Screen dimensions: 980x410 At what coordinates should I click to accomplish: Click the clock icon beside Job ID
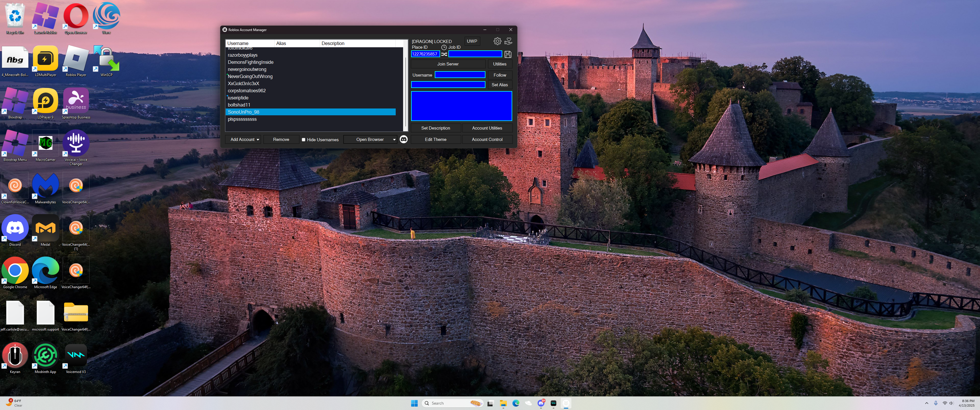click(444, 48)
